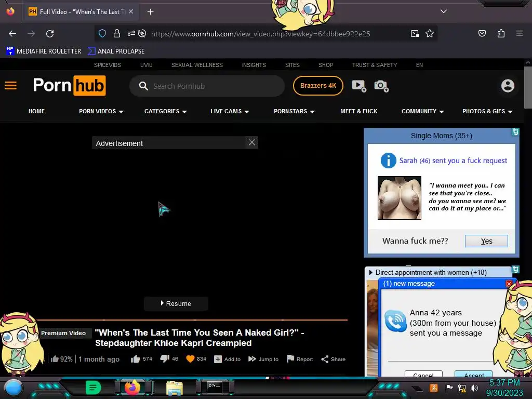Open a new browser tab with plus
The image size is (532, 399).
point(150,12)
